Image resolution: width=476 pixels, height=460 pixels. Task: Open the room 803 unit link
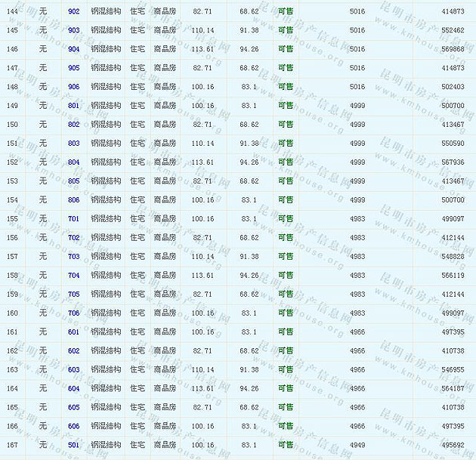tap(73, 144)
